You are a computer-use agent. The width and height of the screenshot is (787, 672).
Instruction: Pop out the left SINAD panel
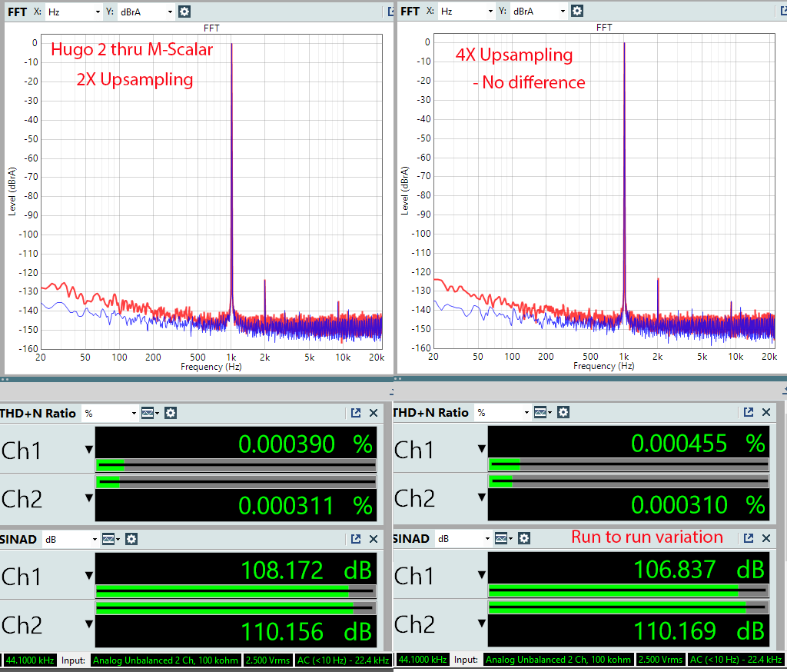356,539
